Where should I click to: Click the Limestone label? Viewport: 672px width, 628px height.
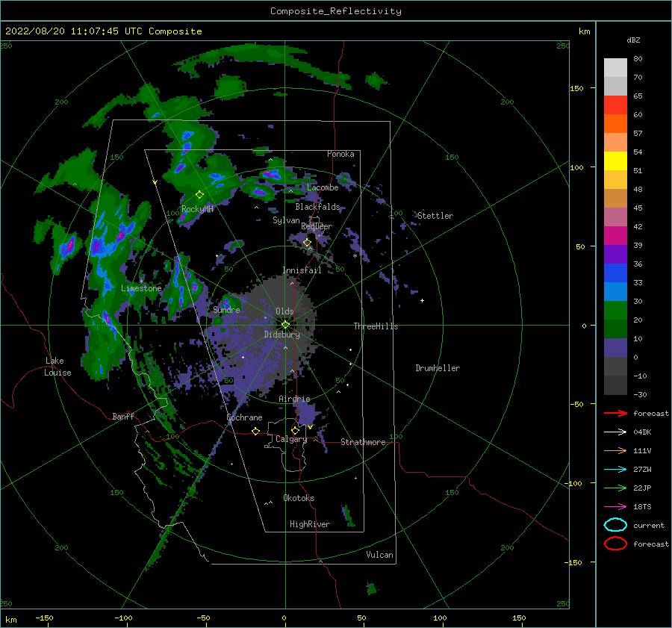[141, 288]
